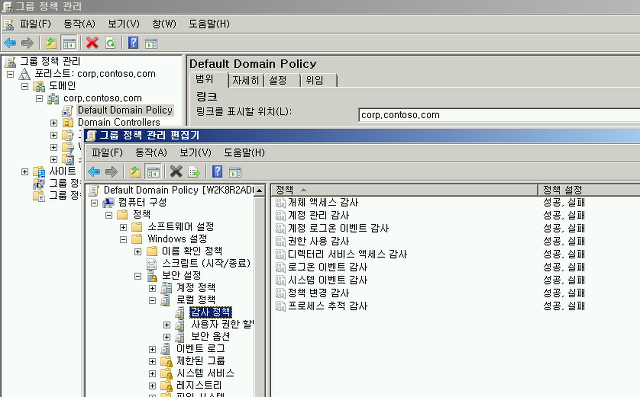The height and width of the screenshot is (397, 640).
Task: Click action pane icon in editor toolbar
Action: coord(235,172)
